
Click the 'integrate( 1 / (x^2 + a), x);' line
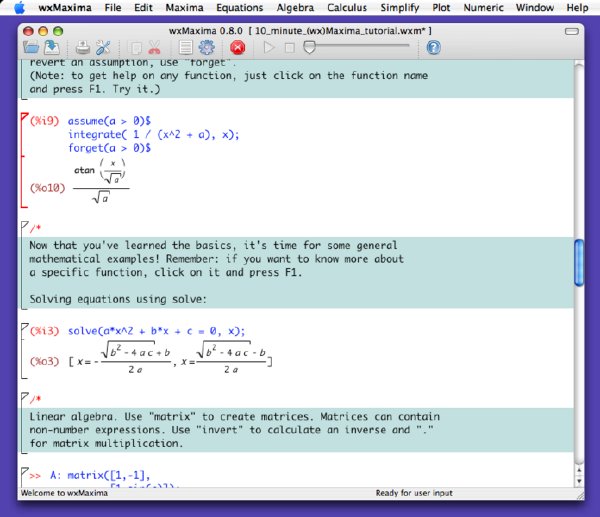tap(153, 135)
